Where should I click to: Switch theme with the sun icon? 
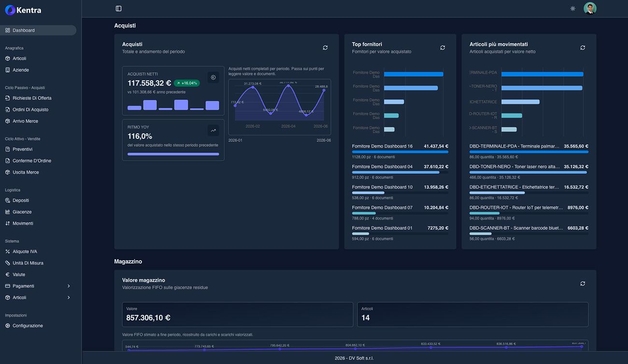573,9
